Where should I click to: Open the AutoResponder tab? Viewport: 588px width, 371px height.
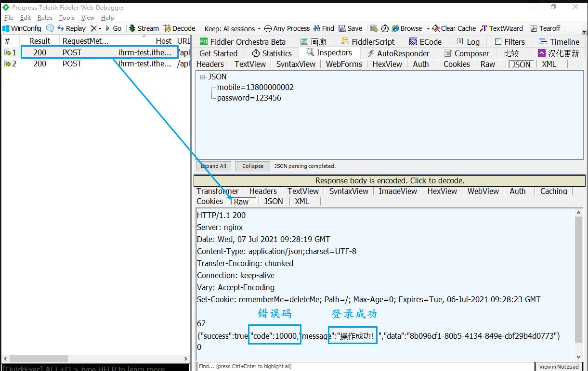tap(398, 53)
